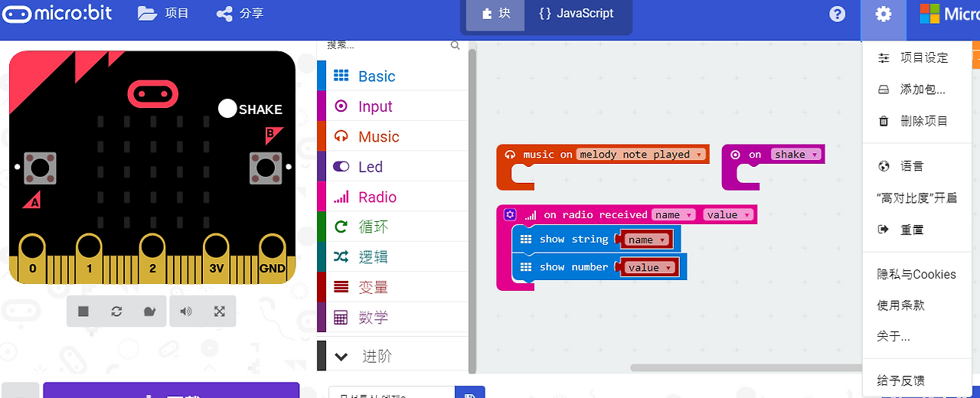Image resolution: width=980 pixels, height=398 pixels.
Task: Click simulator pin 0
Action: click(32, 259)
